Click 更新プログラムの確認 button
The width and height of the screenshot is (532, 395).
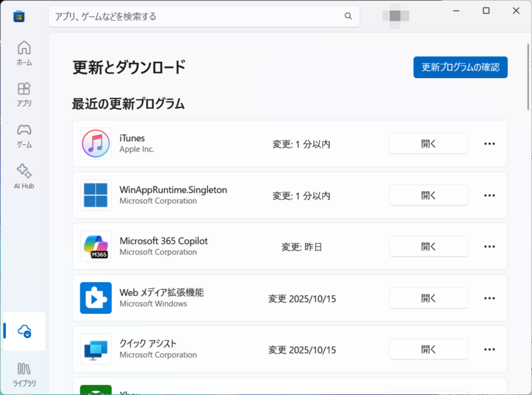pos(460,67)
